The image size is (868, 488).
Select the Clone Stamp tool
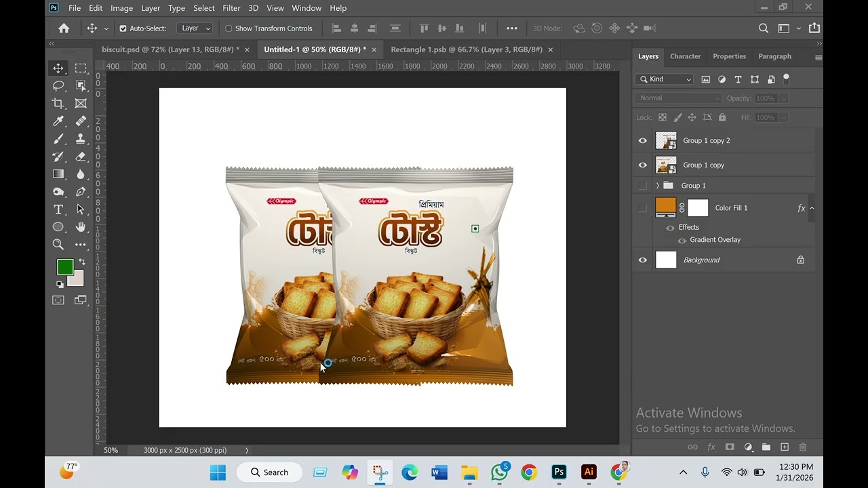click(x=81, y=139)
